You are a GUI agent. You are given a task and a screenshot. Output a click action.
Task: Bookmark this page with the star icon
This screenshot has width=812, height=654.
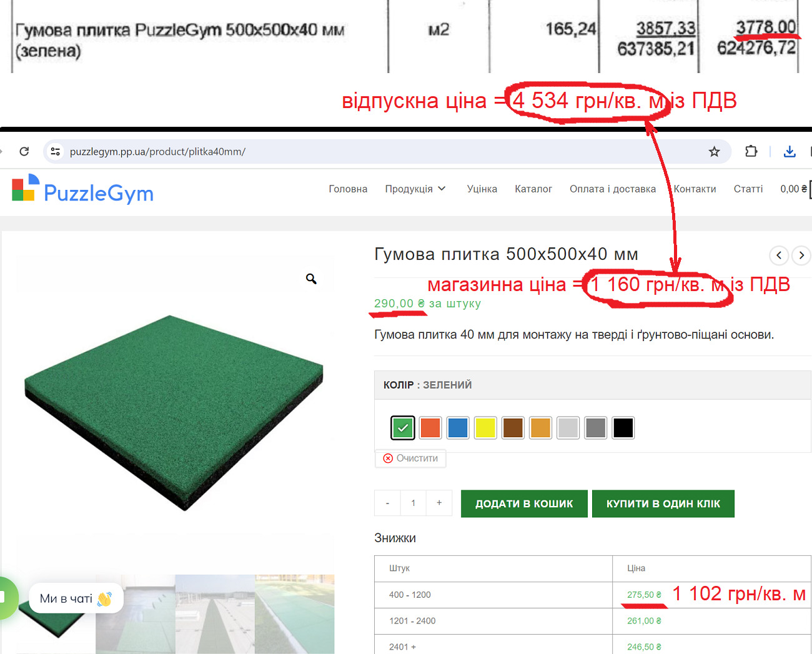(714, 151)
